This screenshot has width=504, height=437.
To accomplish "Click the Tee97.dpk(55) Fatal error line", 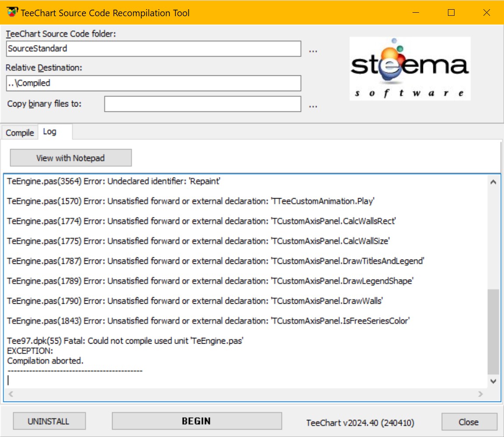I will (125, 341).
